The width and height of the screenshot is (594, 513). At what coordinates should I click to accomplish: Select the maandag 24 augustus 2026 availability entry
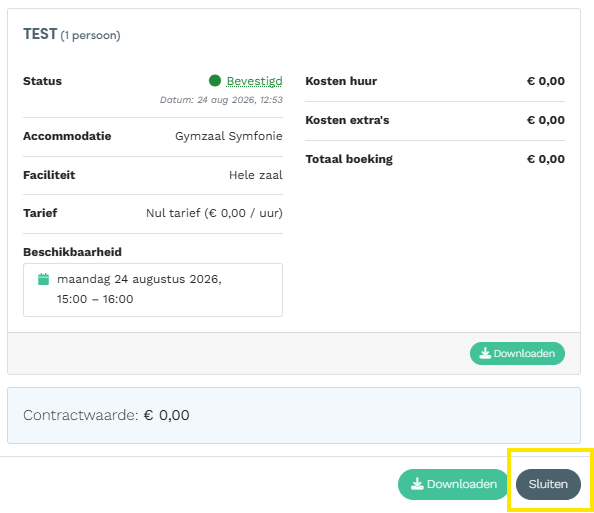point(153,290)
